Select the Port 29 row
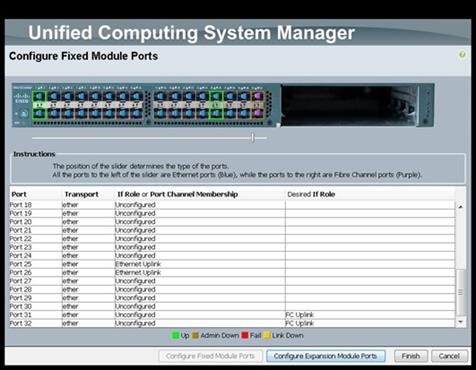This screenshot has width=476, height=370. click(232, 298)
